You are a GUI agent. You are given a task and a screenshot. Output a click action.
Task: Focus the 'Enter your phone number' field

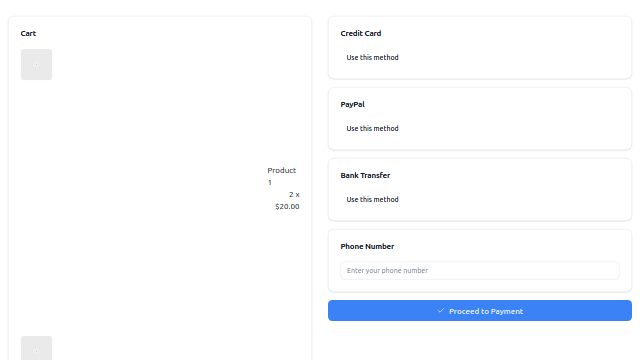(480, 271)
